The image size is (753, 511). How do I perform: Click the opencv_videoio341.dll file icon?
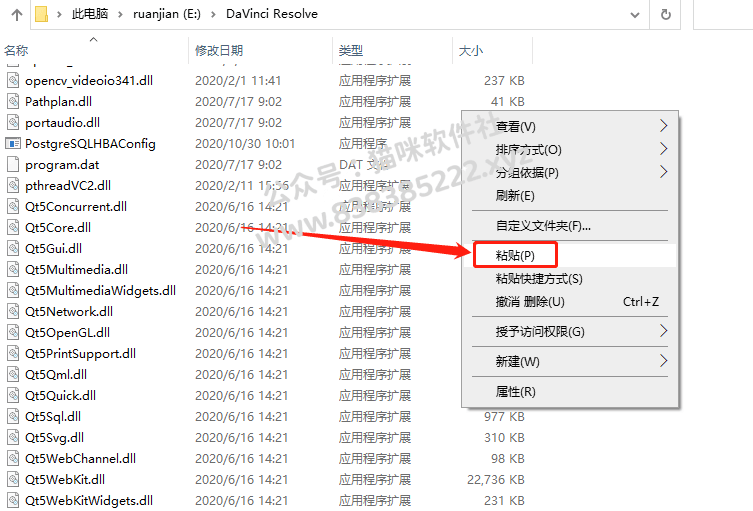pos(13,80)
